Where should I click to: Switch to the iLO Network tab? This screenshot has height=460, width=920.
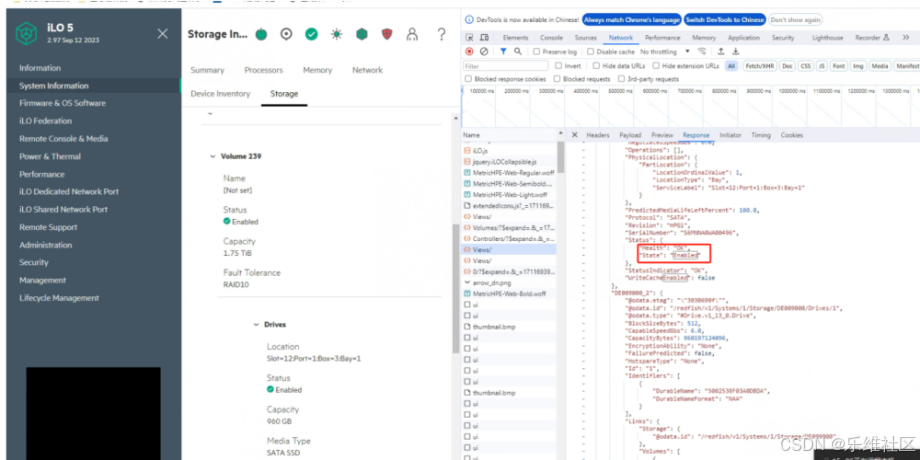coord(367,70)
